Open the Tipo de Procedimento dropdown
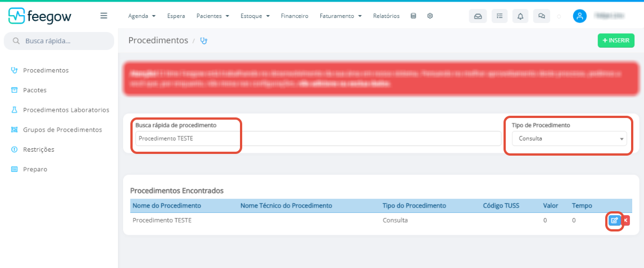This screenshot has width=644, height=268. click(569, 139)
